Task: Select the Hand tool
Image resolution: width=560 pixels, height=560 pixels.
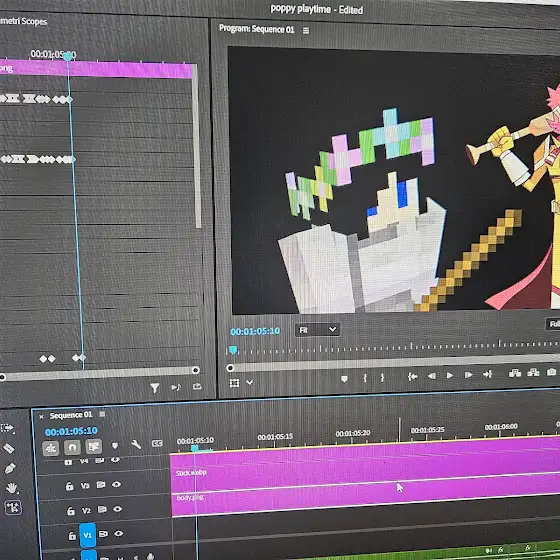Action: click(11, 488)
